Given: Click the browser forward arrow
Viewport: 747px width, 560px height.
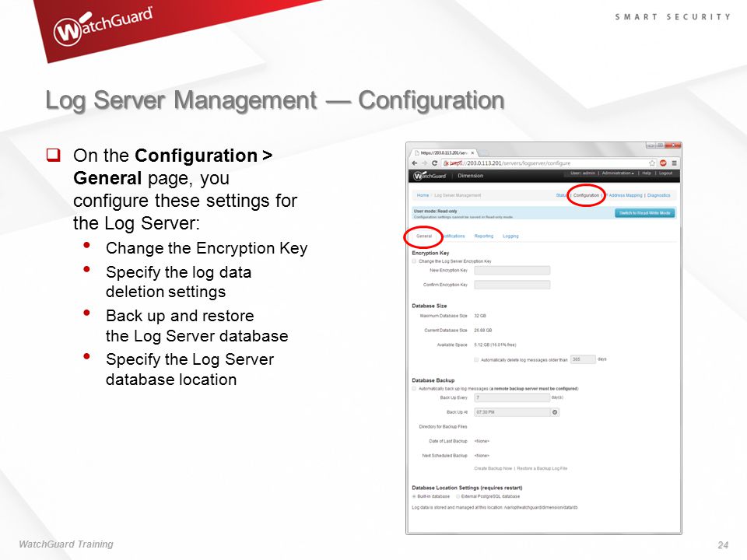Looking at the screenshot, I should click(x=425, y=163).
